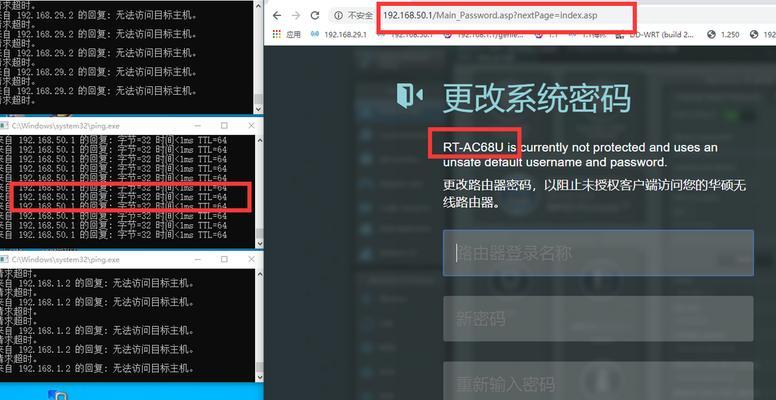This screenshot has height=400, width=776.
Task: Click the browser address bar URL
Action: click(x=490, y=15)
